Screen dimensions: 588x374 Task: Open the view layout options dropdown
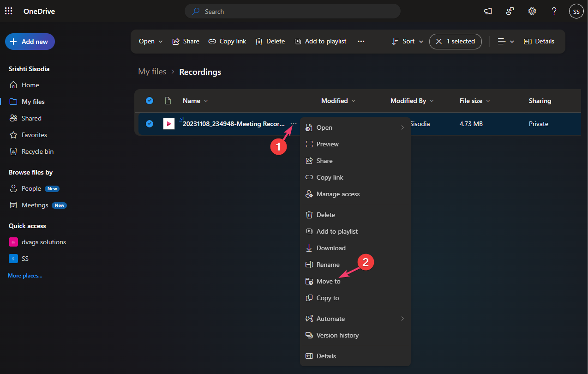(x=506, y=41)
